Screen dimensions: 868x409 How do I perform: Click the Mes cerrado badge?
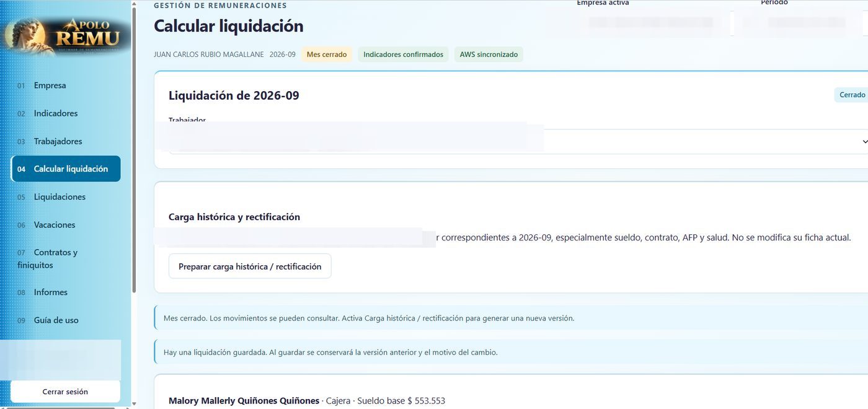tap(327, 55)
